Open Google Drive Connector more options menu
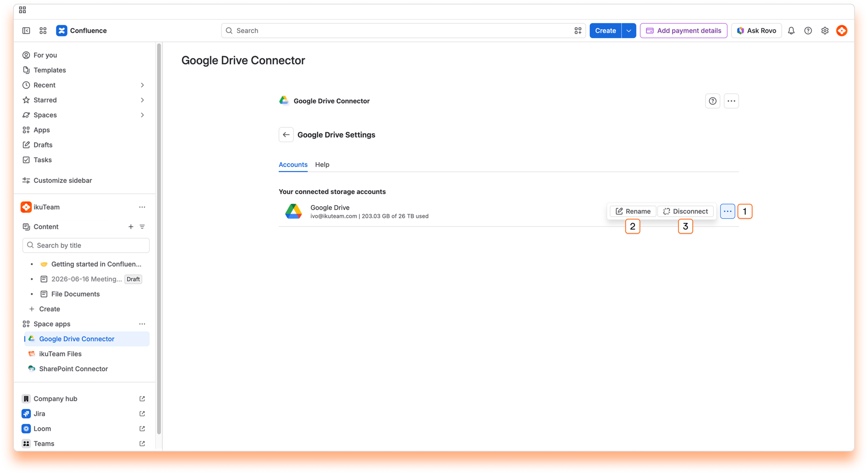Viewport: 868px width, 474px height. click(731, 101)
